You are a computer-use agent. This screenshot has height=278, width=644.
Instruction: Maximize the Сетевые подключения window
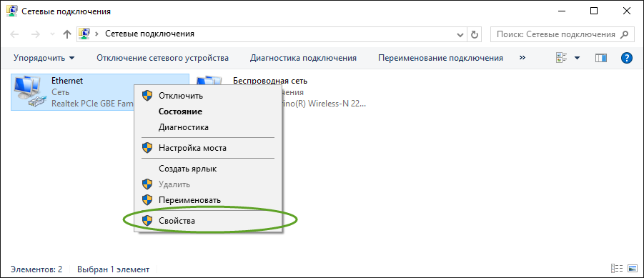click(594, 11)
